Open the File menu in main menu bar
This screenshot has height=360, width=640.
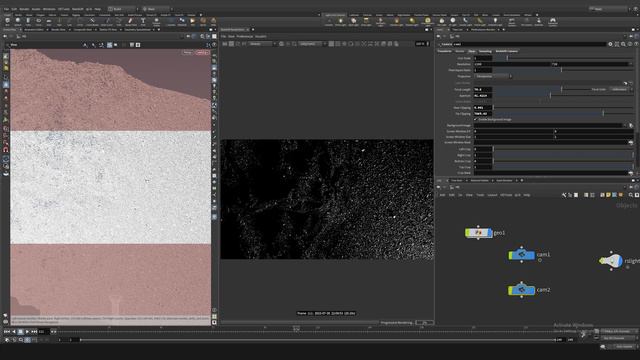(x=6, y=9)
